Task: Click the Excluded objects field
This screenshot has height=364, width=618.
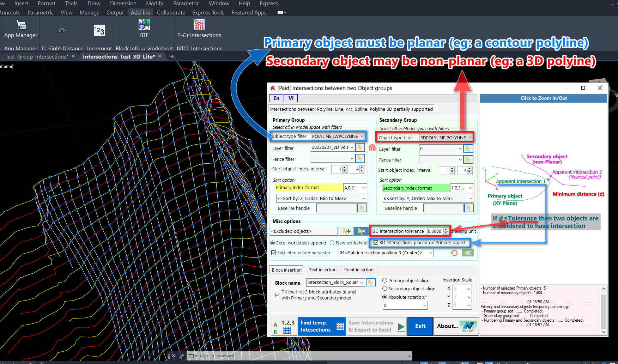Action: click(x=304, y=231)
